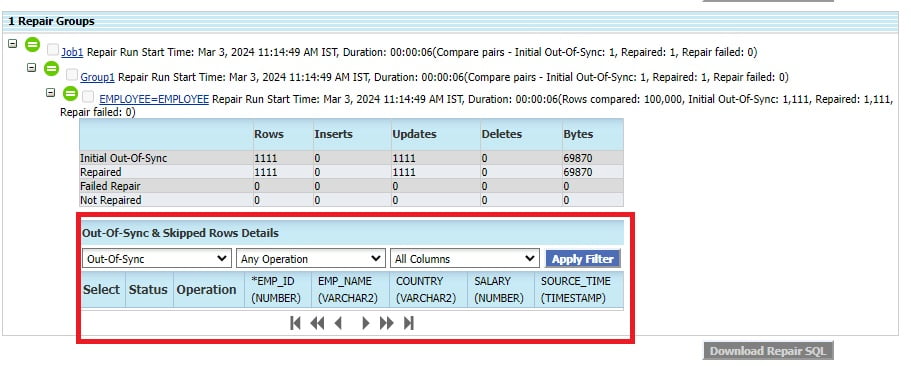The width and height of the screenshot is (911, 366).
Task: Go to first page of rows
Action: (x=295, y=323)
